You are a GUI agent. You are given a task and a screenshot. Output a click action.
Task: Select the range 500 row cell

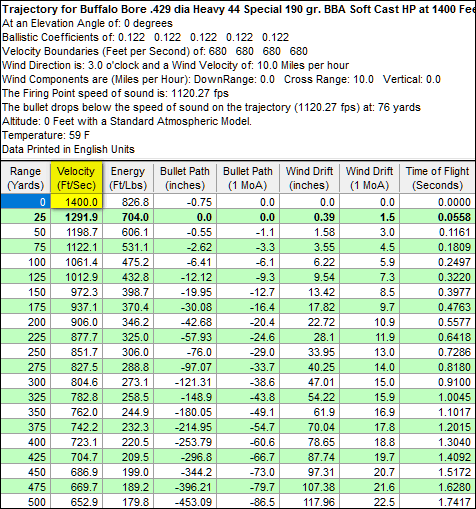(x=26, y=502)
